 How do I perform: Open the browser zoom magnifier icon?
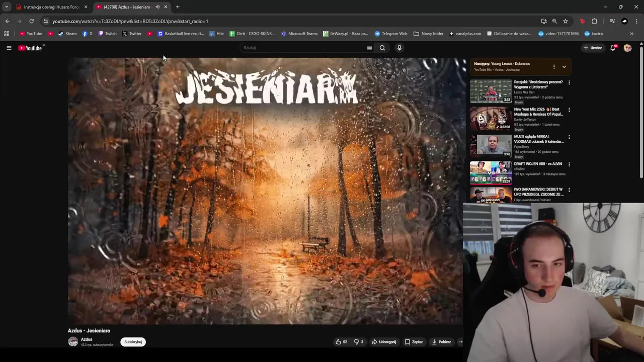pos(554,21)
